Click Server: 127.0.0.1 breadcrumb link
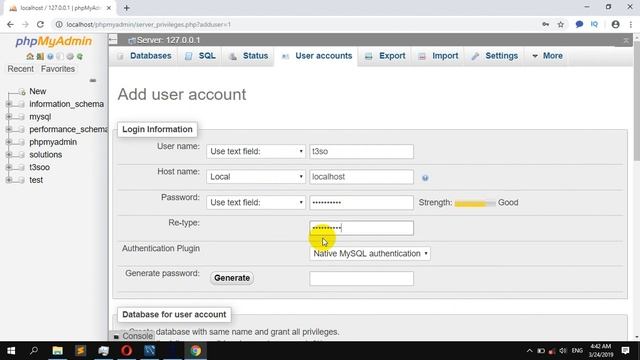This screenshot has width=640, height=360. 168,40
